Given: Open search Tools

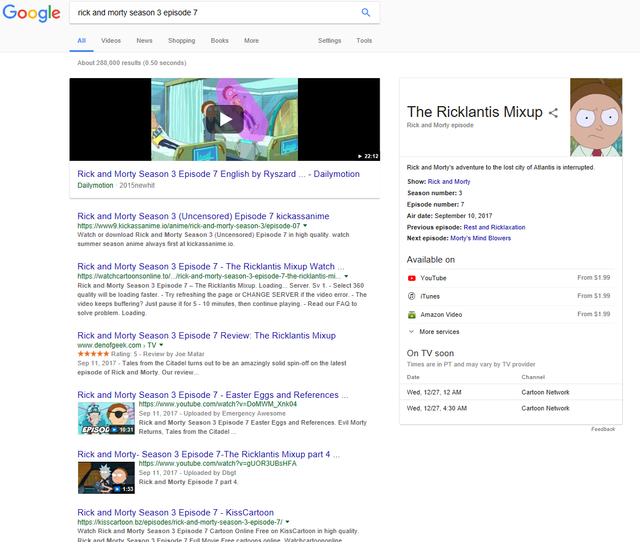Looking at the screenshot, I should pyautogui.click(x=364, y=40).
